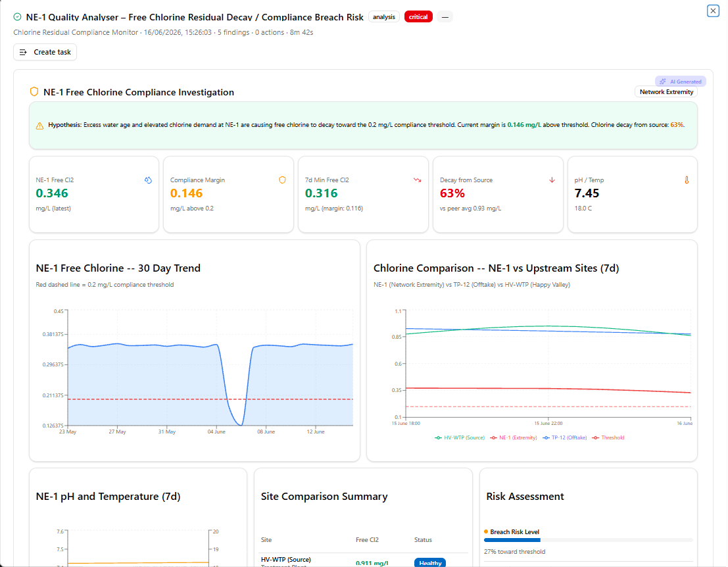
Task: Click the 0.346 NE-1 Free Cl2 value
Action: pyautogui.click(x=52, y=193)
